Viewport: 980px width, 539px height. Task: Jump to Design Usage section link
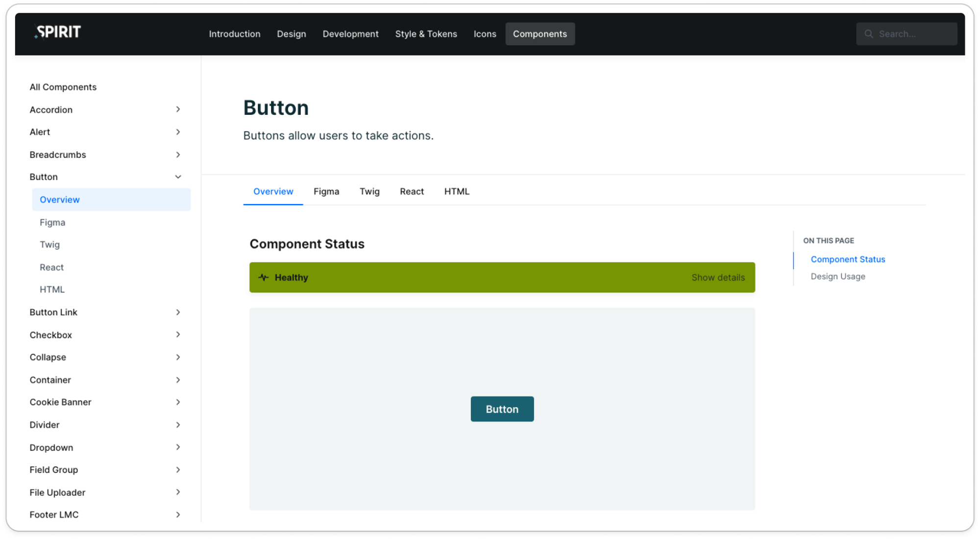tap(838, 277)
